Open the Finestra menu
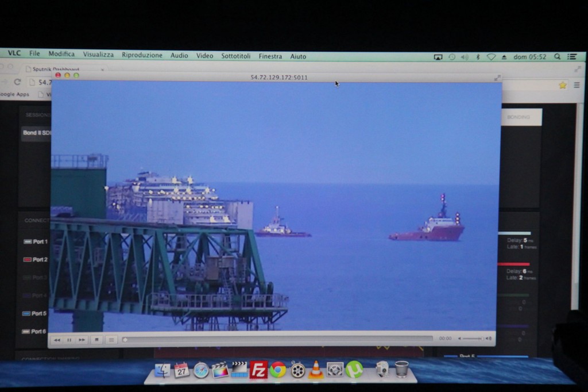This screenshot has width=588, height=392. coord(270,56)
